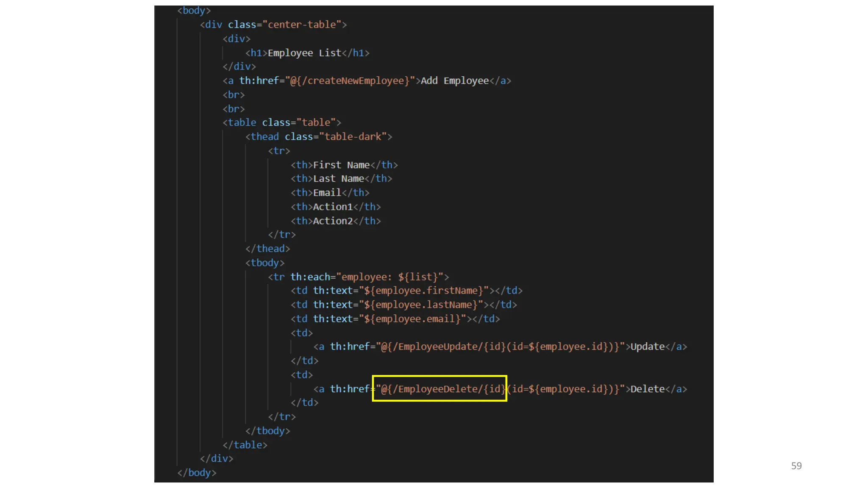Click the Update link text
The image size is (868, 488).
coord(647,347)
